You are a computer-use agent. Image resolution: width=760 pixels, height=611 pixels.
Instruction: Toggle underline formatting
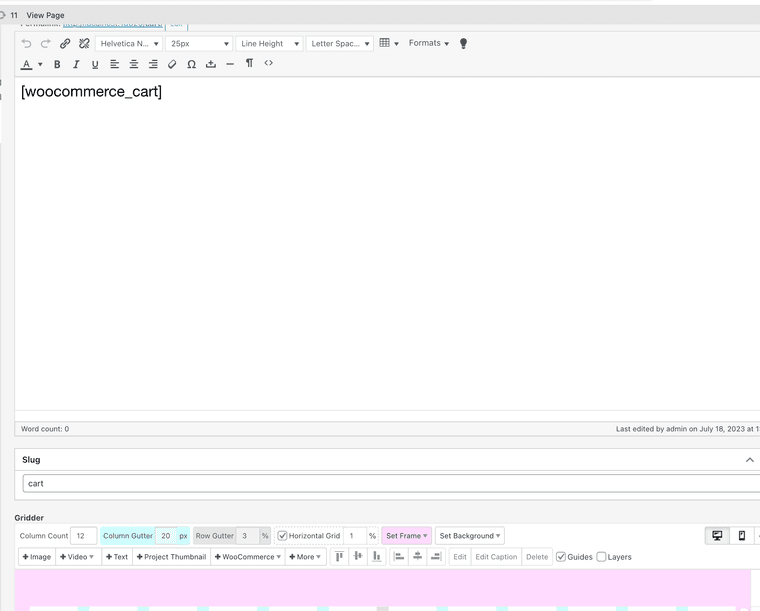pyautogui.click(x=95, y=64)
